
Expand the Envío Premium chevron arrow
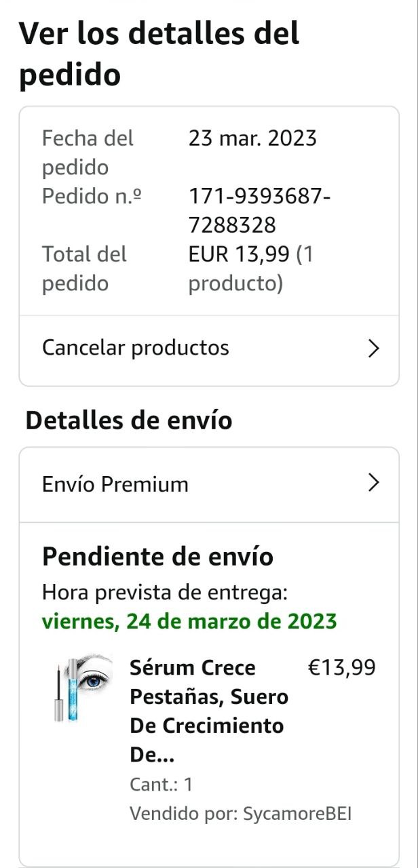point(373,483)
